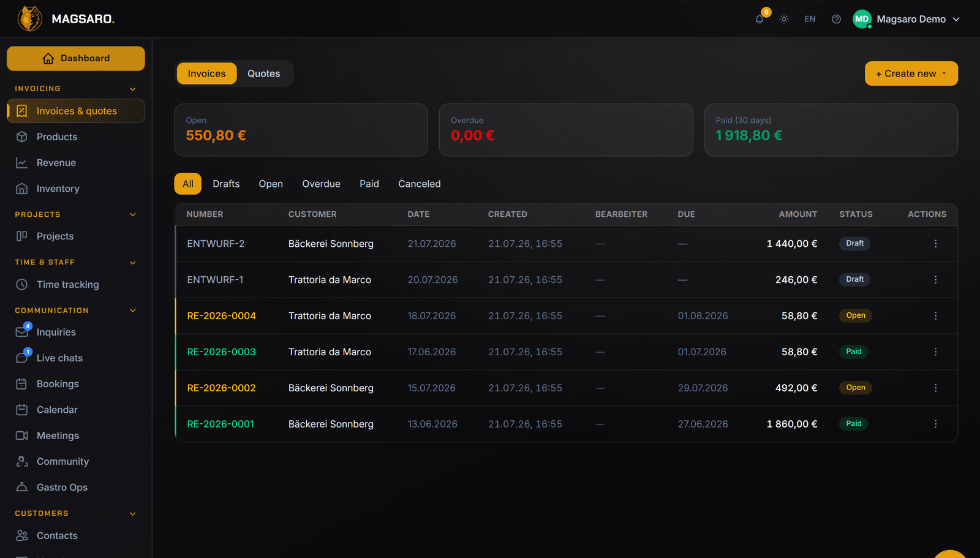Open draft ENTWURF-2
Viewport: 980px width, 558px height.
pyautogui.click(x=216, y=244)
